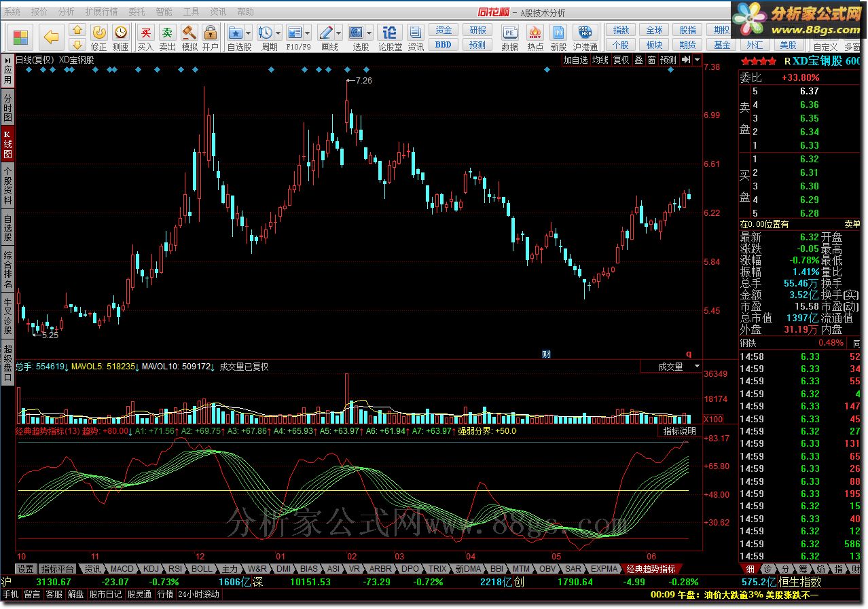Open the 系统 menu

[12, 12]
